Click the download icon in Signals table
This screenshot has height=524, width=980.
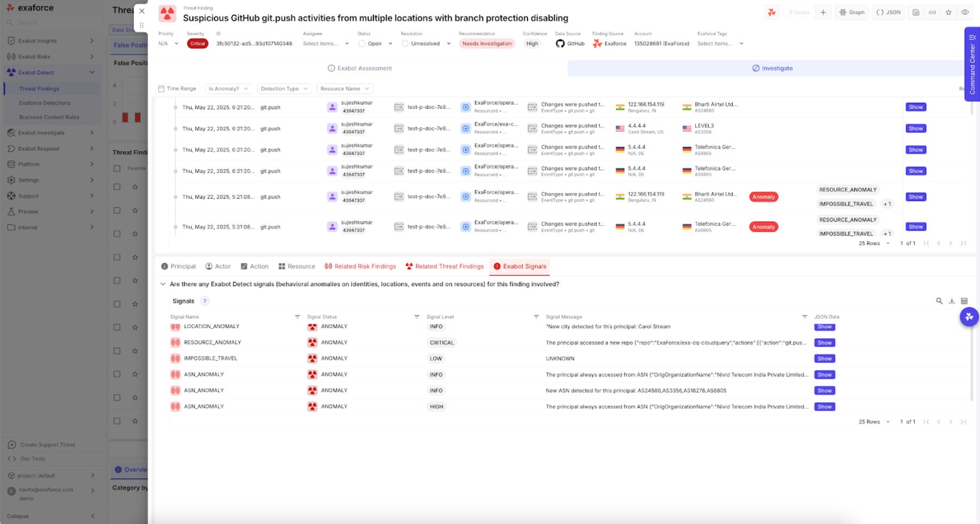(952, 301)
